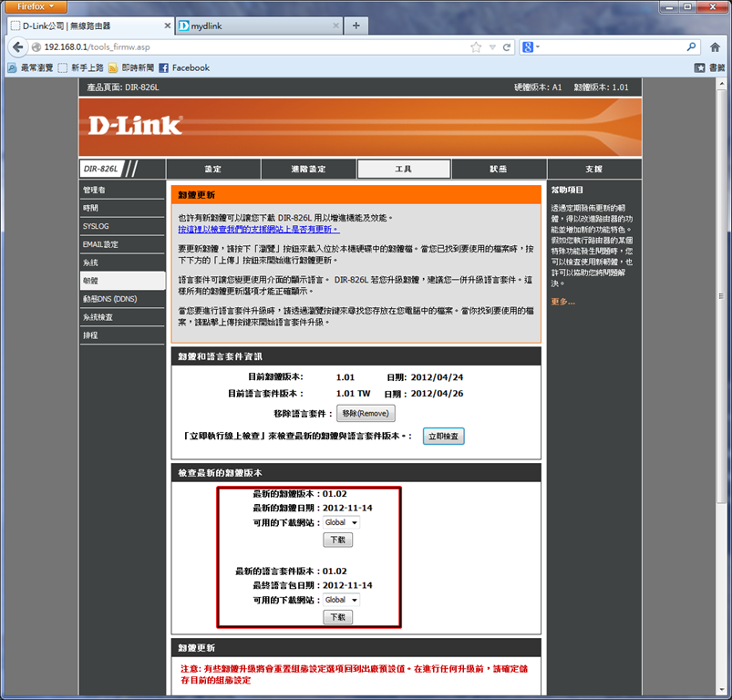The width and height of the screenshot is (732, 700).
Task: Click the 立即檢查 button
Action: coord(444,437)
